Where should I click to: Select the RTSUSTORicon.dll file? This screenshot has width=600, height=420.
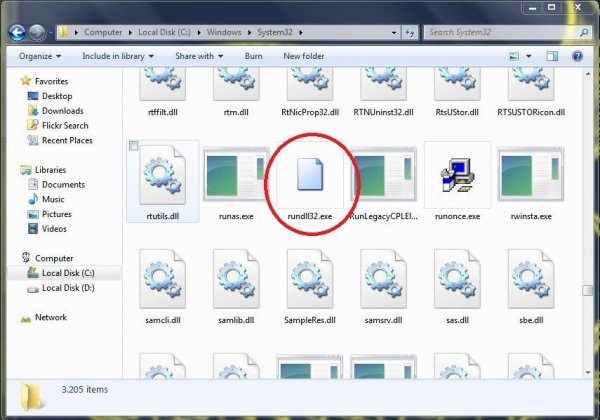531,92
